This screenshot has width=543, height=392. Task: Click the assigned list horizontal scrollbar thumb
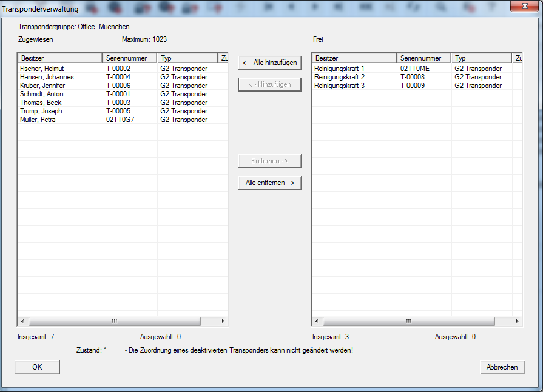[x=114, y=321]
